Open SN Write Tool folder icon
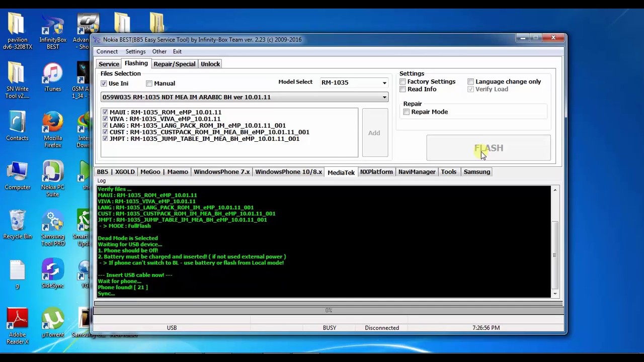Image resolution: width=644 pixels, height=362 pixels. click(17, 80)
